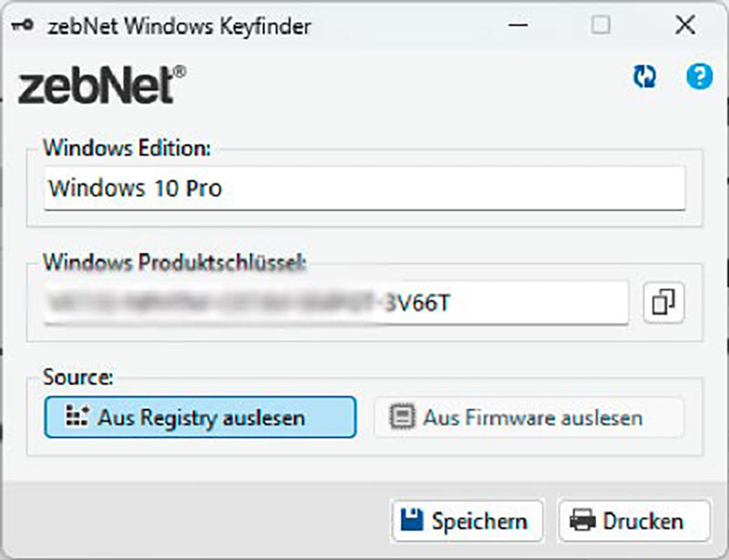The image size is (729, 560).
Task: Click the Windows Edition text field
Action: pos(364,188)
